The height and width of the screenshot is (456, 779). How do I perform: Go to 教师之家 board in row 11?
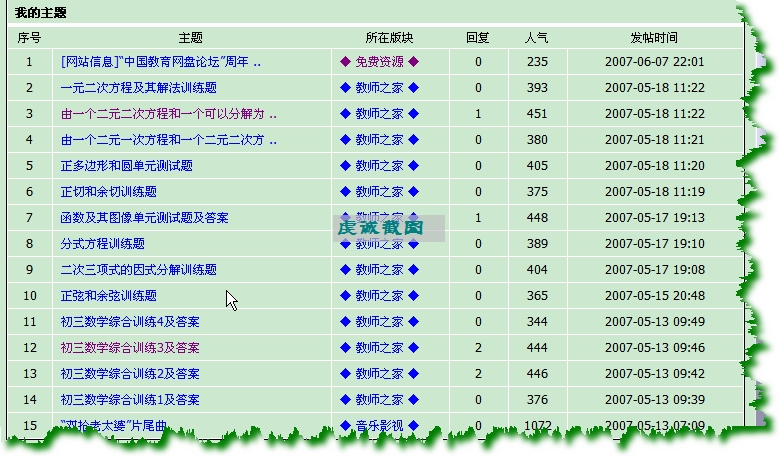380,322
